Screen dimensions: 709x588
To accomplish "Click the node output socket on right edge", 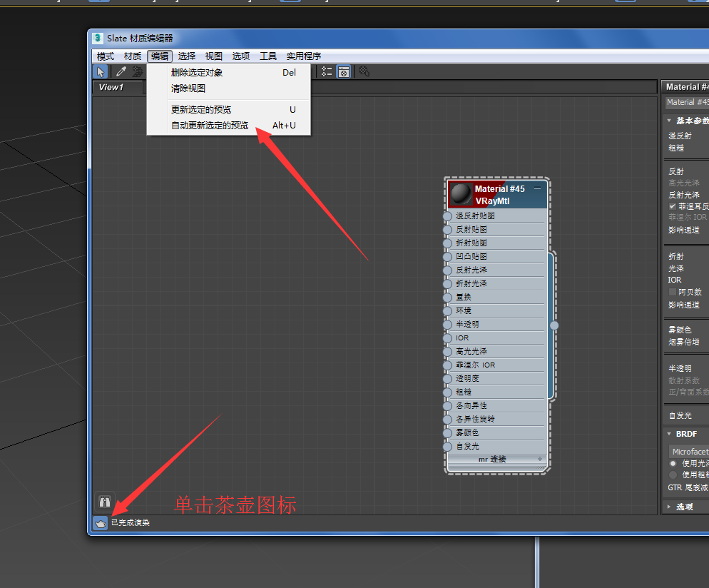I will 554,325.
